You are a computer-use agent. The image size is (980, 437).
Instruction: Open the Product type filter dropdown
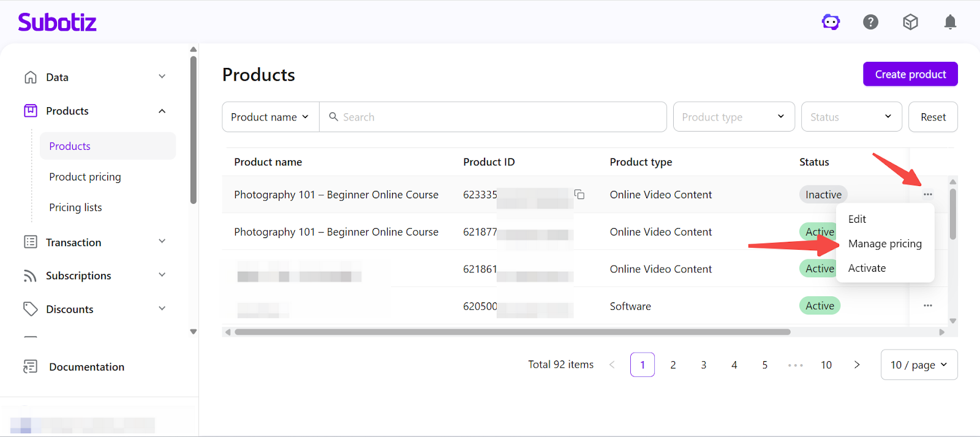tap(733, 117)
